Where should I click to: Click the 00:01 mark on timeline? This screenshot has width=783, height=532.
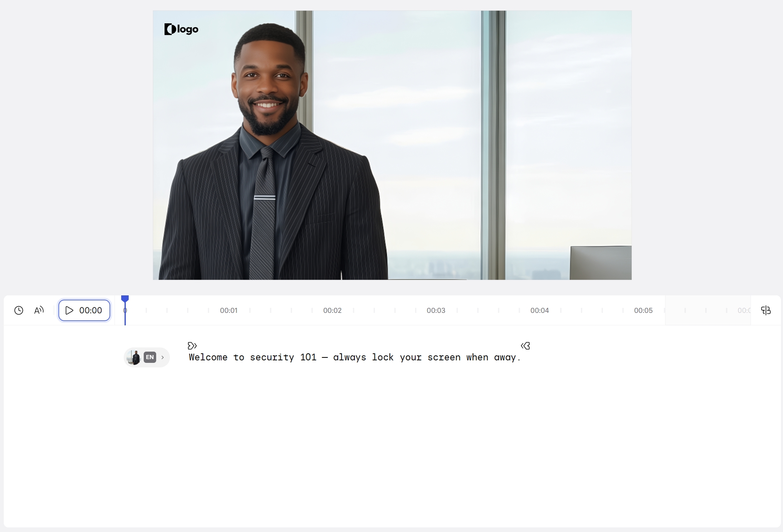(229, 310)
